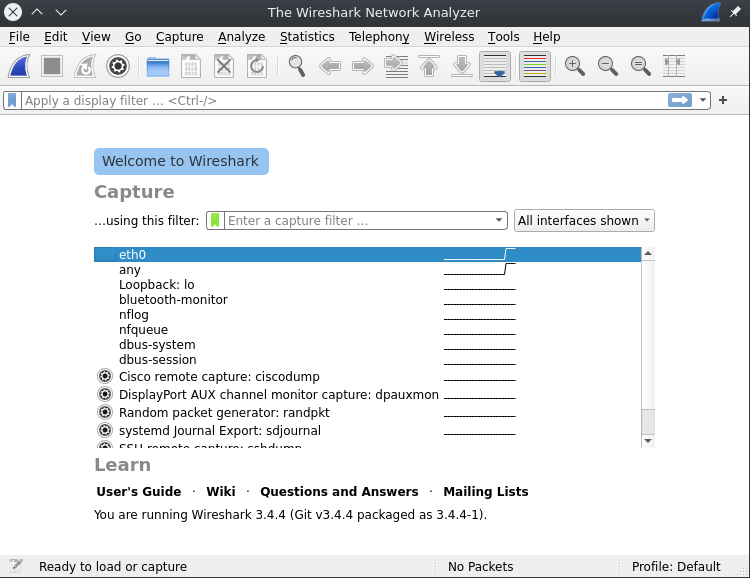Open the sdjournal interface settings gear

[105, 430]
